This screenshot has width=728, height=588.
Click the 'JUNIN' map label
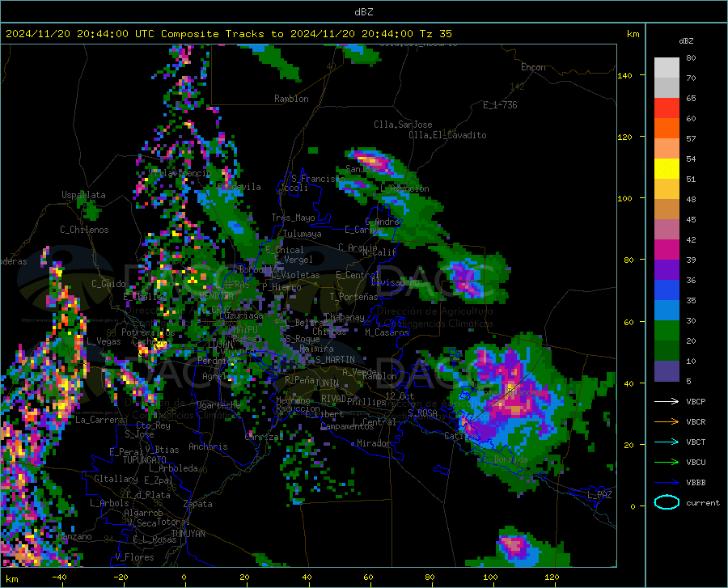point(327,383)
